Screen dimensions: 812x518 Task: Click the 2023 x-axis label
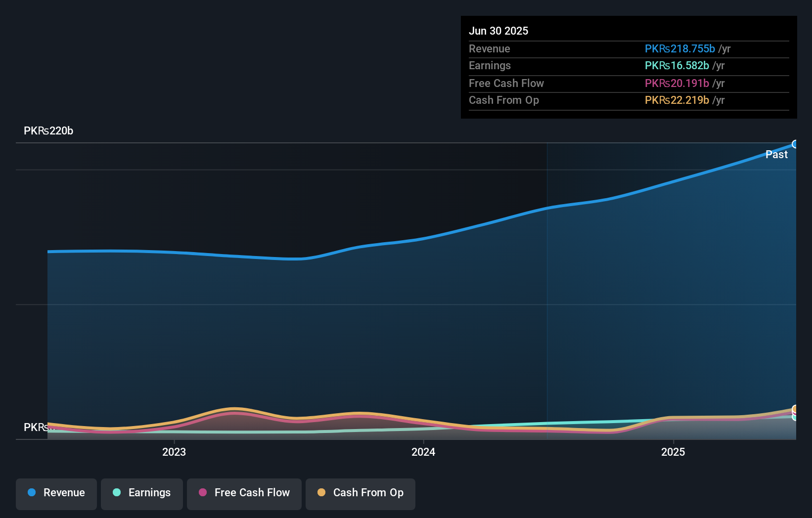click(174, 452)
